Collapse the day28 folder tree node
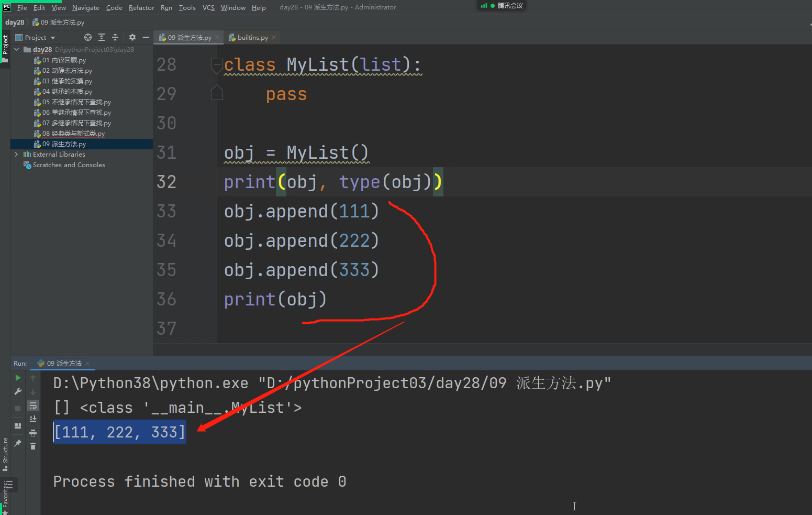Screen dimensions: 812x515 [17, 50]
